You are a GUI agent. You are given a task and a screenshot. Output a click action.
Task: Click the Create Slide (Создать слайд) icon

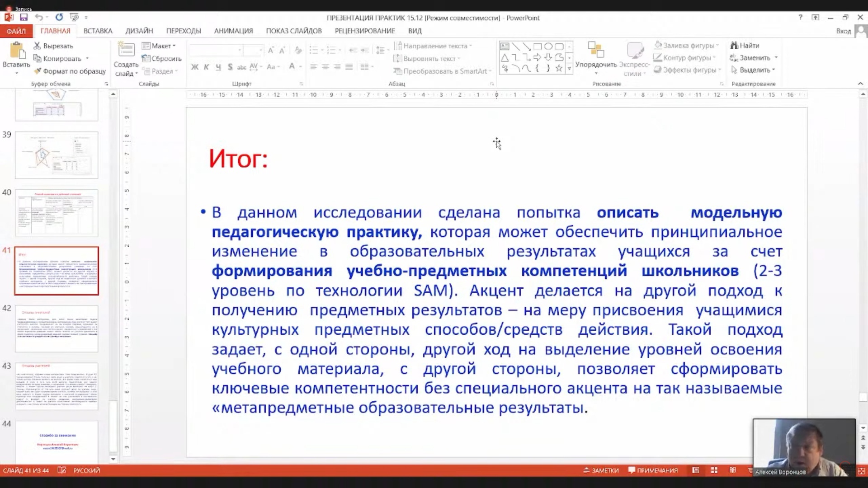coord(126,51)
